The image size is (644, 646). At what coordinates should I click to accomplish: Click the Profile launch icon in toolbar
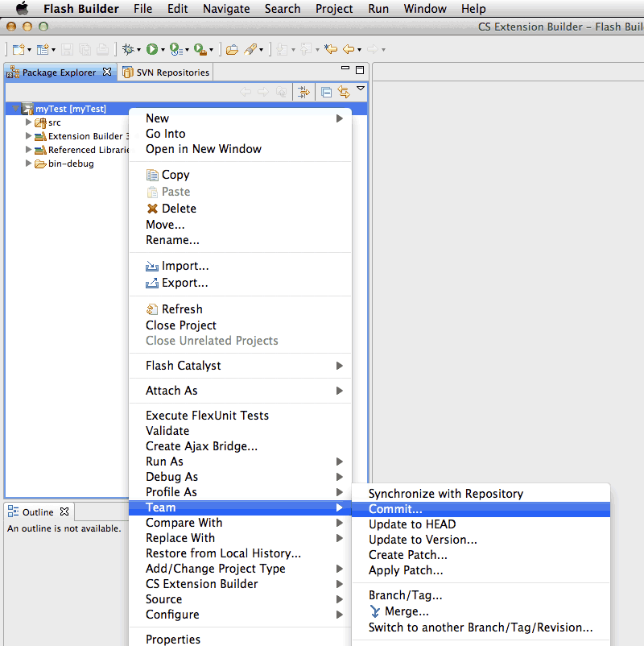click(175, 49)
